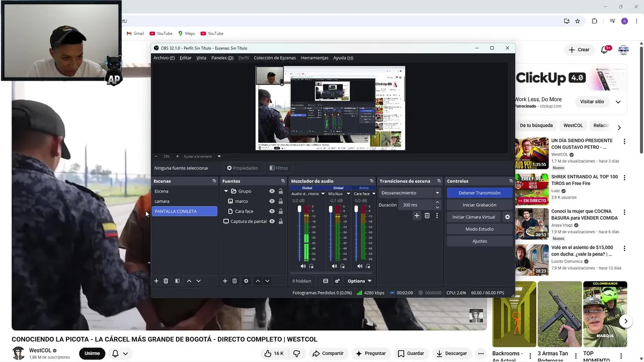
Task: Start recording with Iniciar Grabación
Action: click(x=479, y=205)
